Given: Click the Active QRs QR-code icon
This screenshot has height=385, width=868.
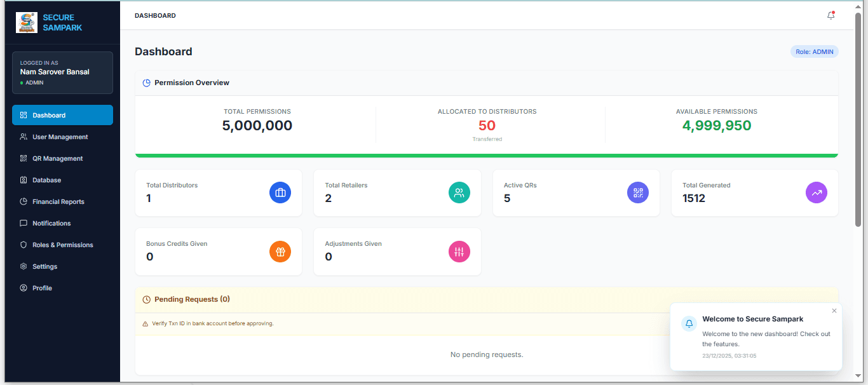Looking at the screenshot, I should [x=638, y=192].
